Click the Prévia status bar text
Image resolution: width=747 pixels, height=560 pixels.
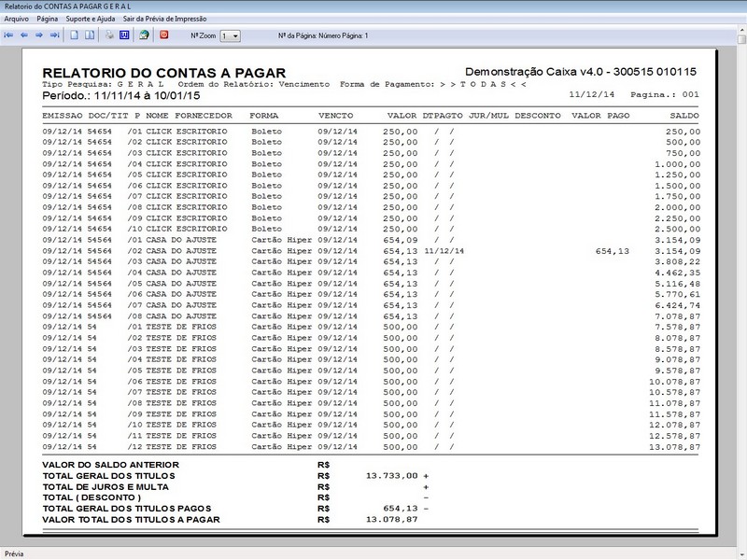click(x=14, y=553)
